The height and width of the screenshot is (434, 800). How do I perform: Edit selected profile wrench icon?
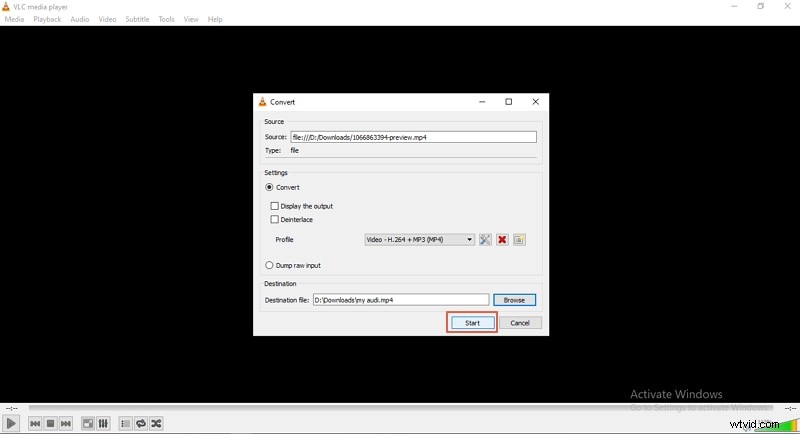pos(485,239)
